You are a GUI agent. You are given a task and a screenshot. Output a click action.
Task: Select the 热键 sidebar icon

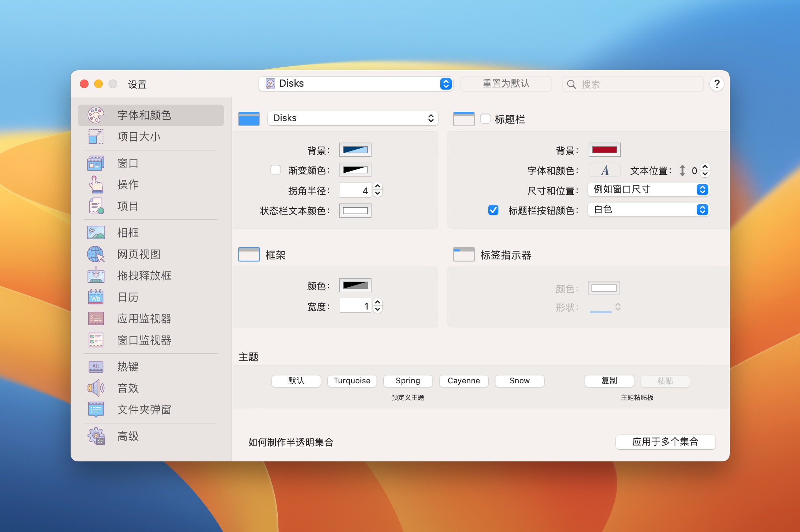pyautogui.click(x=128, y=366)
